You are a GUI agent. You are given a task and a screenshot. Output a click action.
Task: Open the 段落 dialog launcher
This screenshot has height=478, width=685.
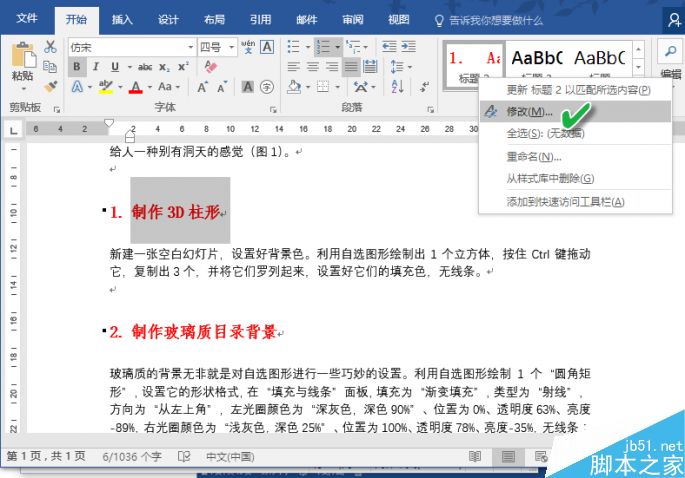430,110
